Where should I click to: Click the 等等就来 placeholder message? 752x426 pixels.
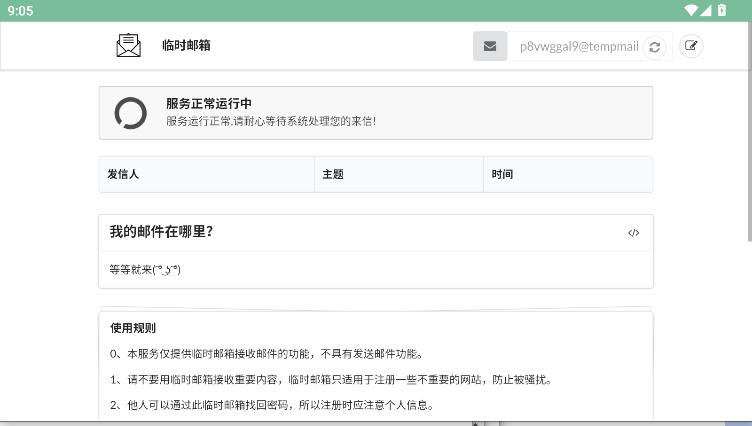coord(145,270)
